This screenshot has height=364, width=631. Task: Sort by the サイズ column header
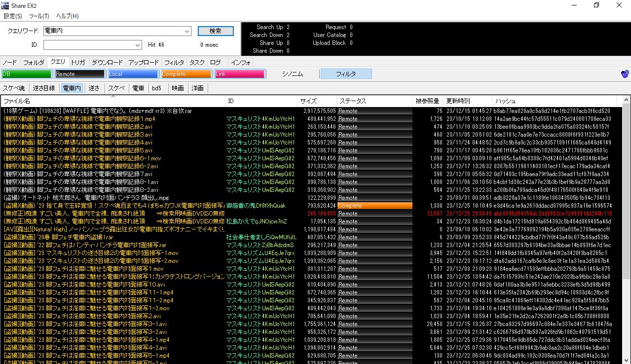click(308, 101)
